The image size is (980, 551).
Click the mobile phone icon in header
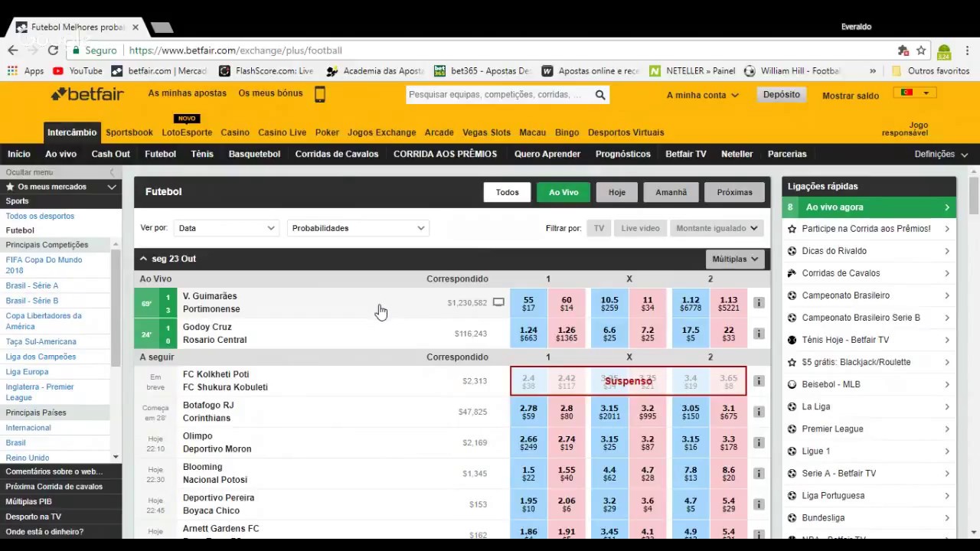point(320,94)
